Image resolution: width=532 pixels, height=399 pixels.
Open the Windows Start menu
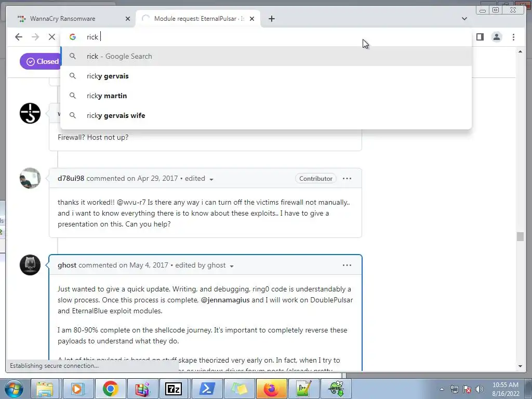pyautogui.click(x=14, y=389)
